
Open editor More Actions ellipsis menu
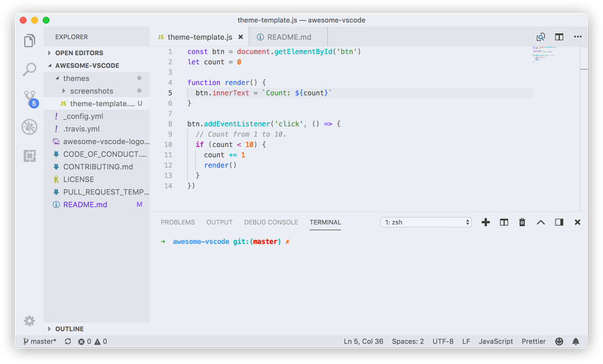pos(577,37)
